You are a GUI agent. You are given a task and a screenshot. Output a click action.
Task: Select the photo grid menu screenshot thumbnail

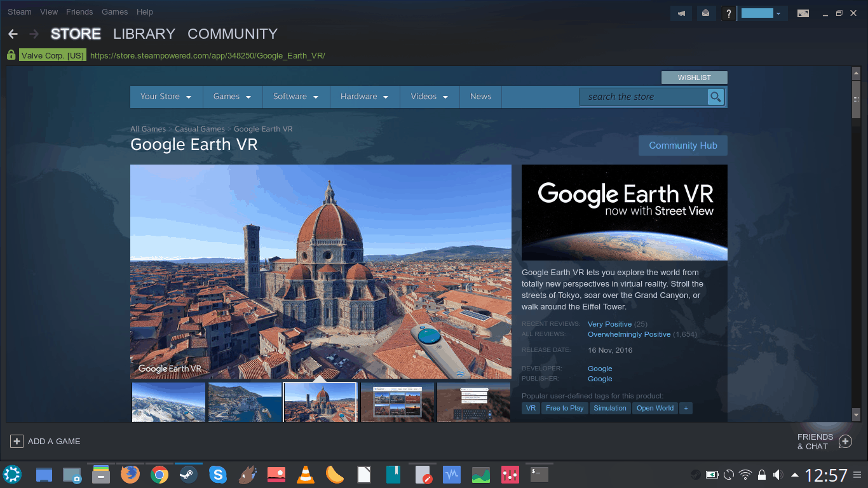[x=398, y=402]
